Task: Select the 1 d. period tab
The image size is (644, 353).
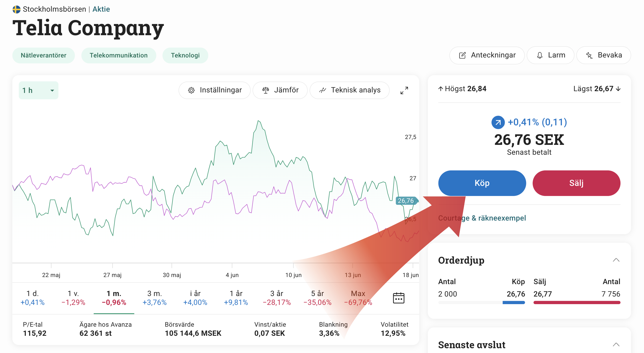Action: 32,298
